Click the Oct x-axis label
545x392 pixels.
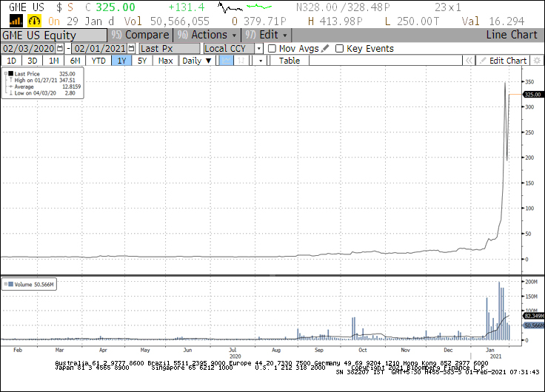pyautogui.click(x=363, y=350)
